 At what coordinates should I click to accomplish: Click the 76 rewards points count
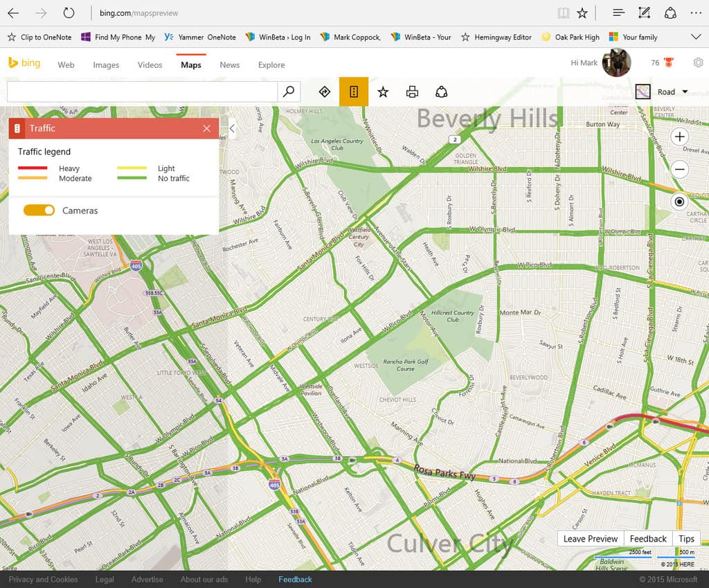(x=655, y=63)
